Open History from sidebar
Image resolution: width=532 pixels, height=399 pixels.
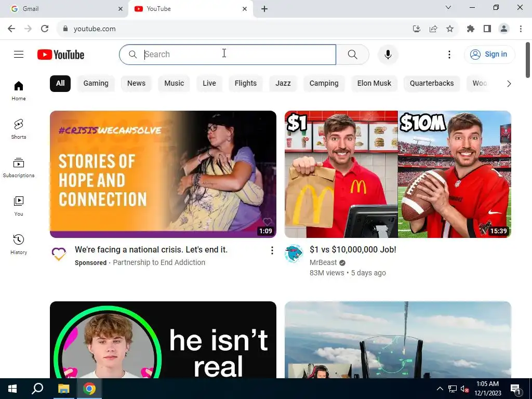coord(19,244)
